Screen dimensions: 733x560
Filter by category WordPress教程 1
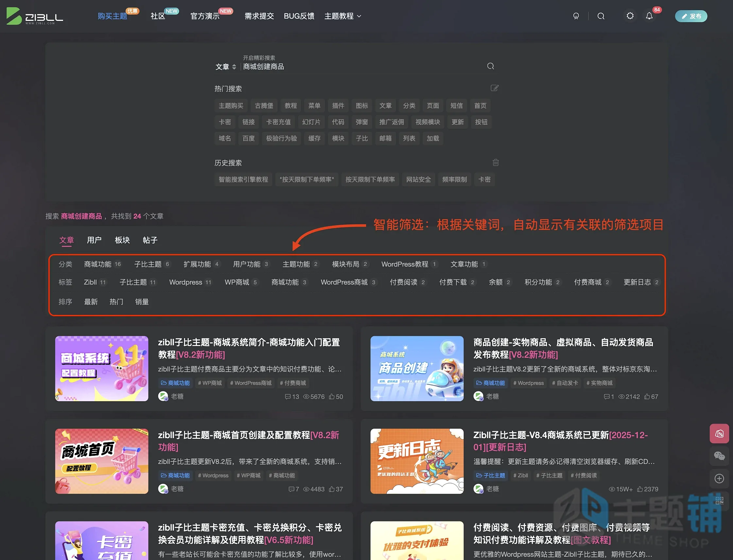click(409, 264)
